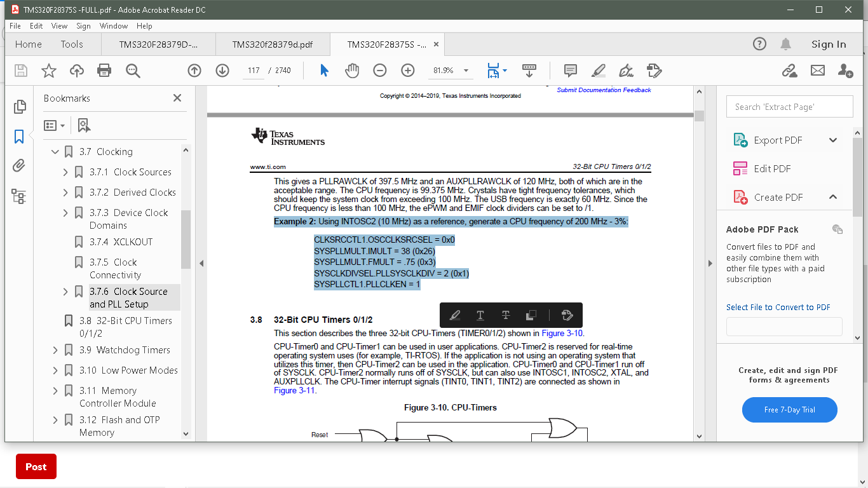Add a sticky note comment
Screen dimensions: 868x488
[x=571, y=71]
